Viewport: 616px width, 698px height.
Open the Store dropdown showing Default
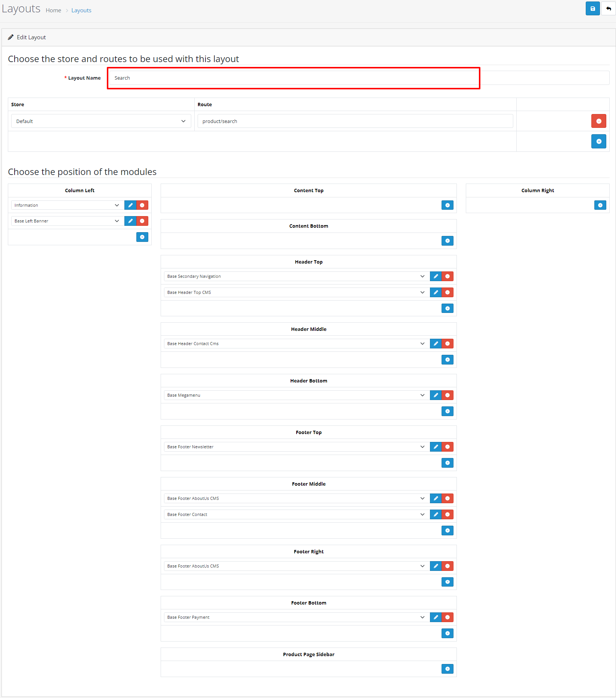point(101,121)
